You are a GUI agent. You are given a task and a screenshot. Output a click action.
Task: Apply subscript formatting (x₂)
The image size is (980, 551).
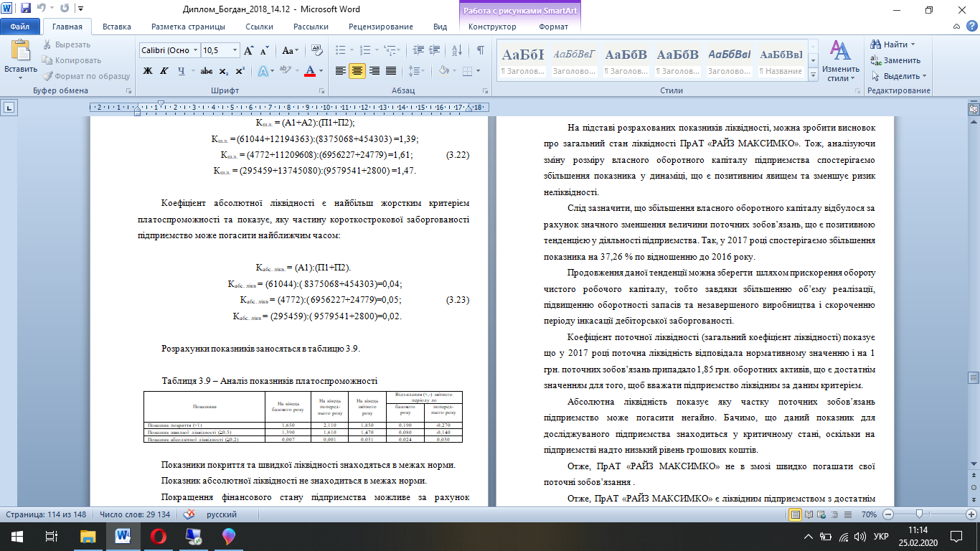(224, 71)
